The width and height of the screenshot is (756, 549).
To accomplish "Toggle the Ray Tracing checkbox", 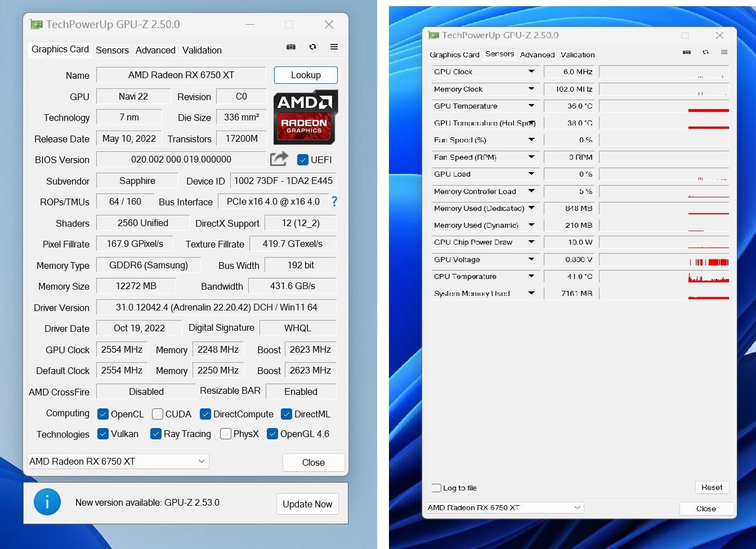I will [x=156, y=434].
